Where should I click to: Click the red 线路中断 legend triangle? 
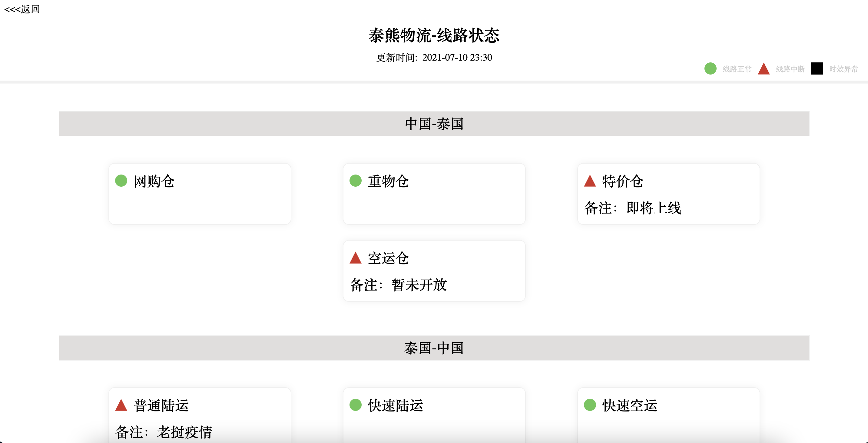[x=764, y=69]
